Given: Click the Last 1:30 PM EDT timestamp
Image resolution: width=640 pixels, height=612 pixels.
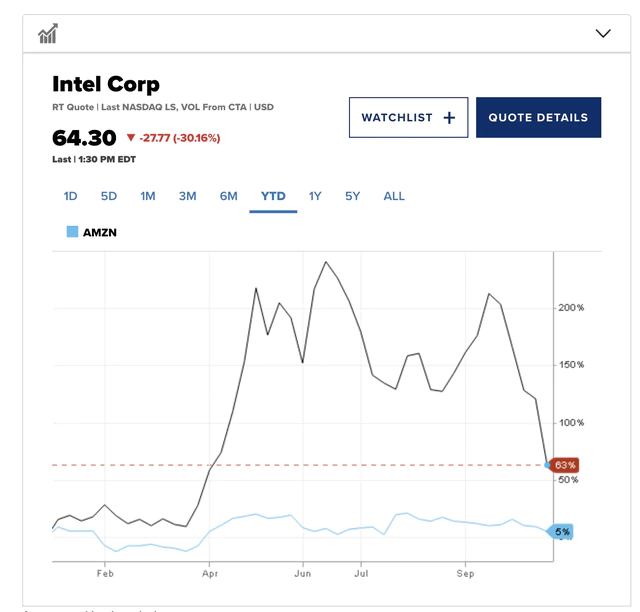Looking at the screenshot, I should click(x=94, y=159).
